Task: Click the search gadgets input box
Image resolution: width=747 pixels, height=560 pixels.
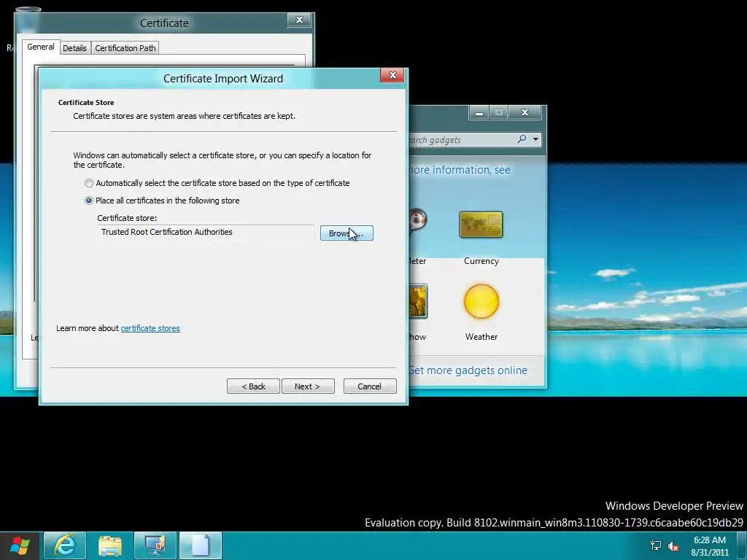Action: [461, 139]
